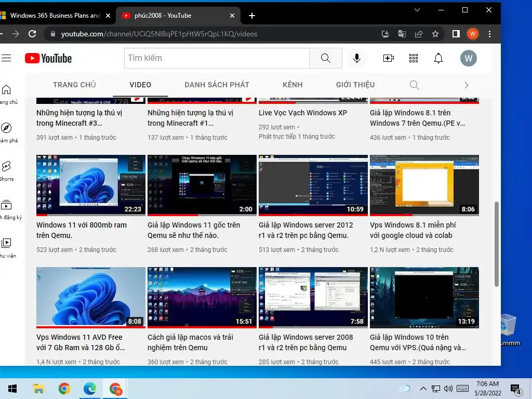
Task: Open the 15:51 macos Qemu thumbnail
Action: click(202, 297)
